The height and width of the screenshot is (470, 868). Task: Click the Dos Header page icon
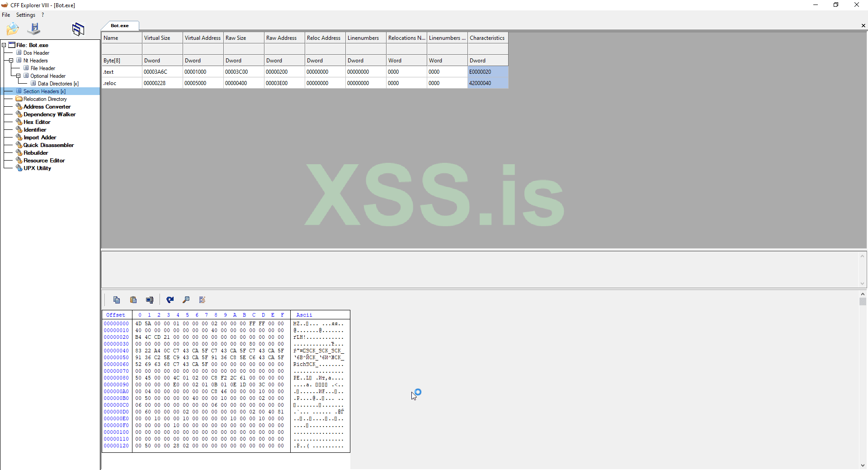point(19,52)
